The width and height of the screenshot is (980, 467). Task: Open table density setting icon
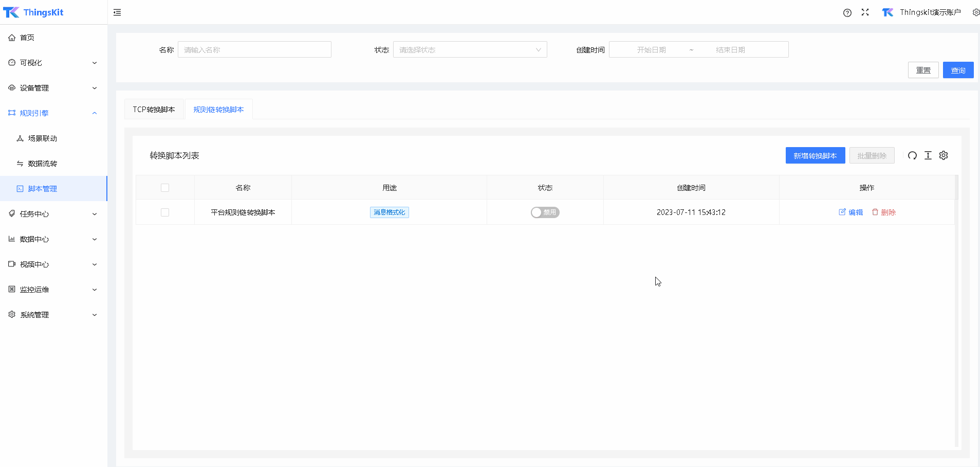tap(928, 155)
